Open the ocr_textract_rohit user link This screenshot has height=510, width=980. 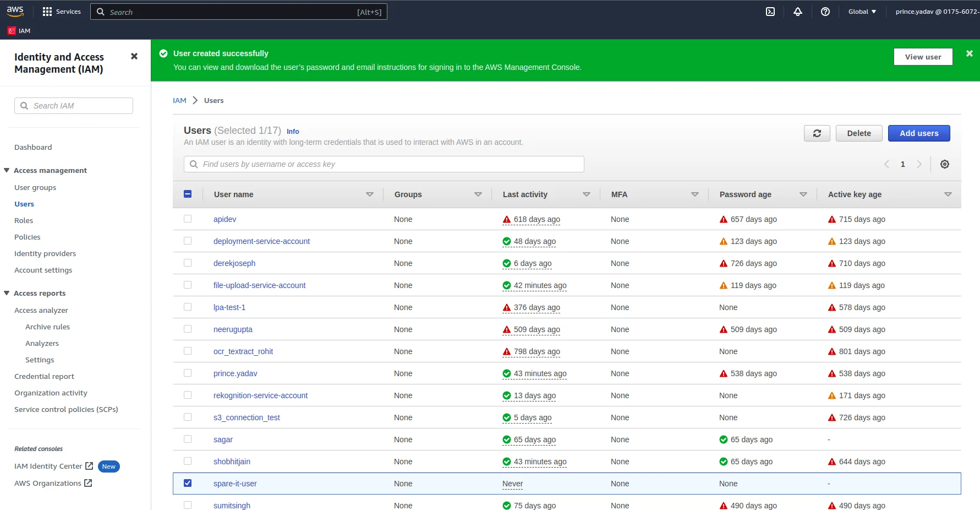coord(243,351)
